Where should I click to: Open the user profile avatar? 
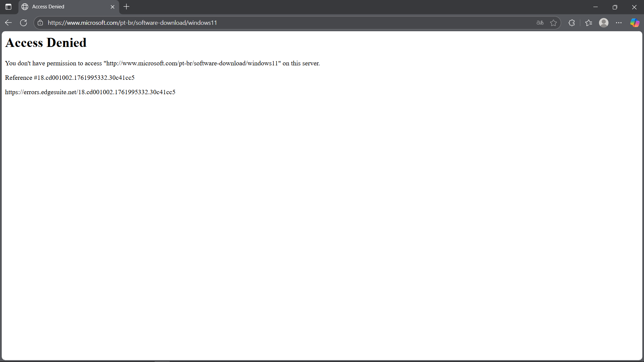pos(604,23)
